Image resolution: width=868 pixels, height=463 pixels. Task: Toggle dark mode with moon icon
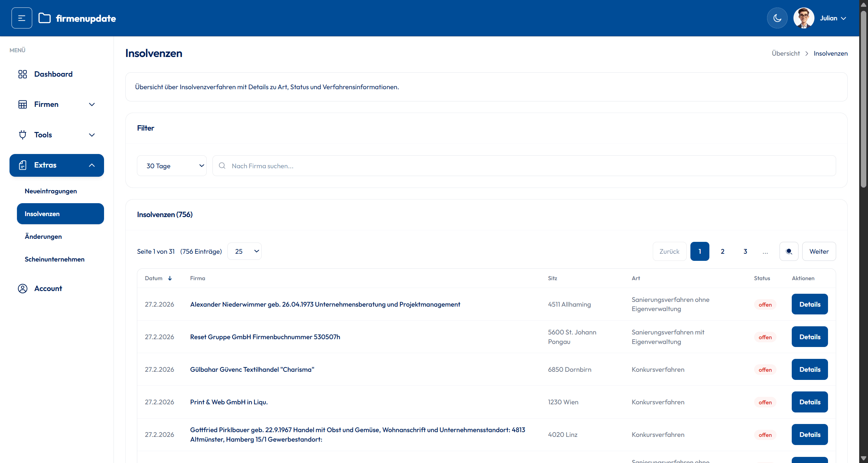[777, 18]
